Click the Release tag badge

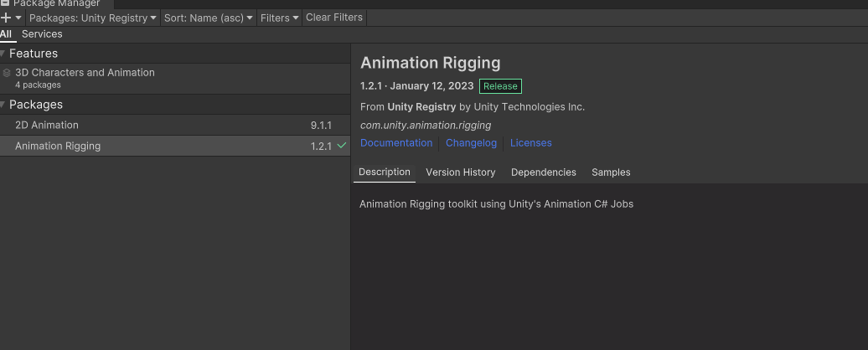(500, 86)
